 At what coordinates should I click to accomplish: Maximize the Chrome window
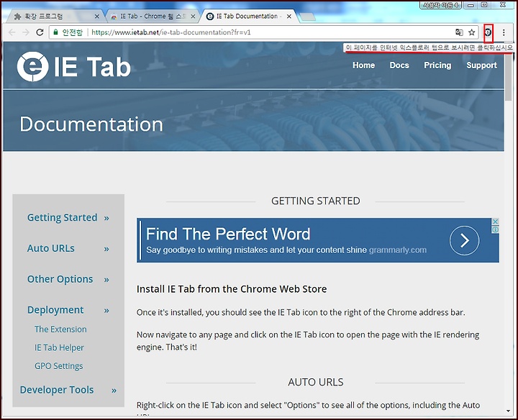click(484, 4)
